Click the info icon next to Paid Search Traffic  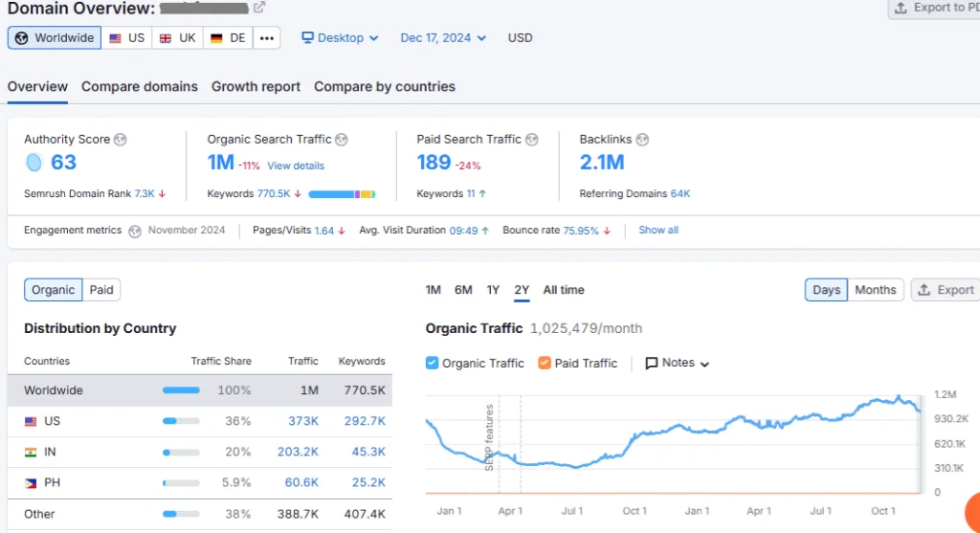tap(532, 140)
